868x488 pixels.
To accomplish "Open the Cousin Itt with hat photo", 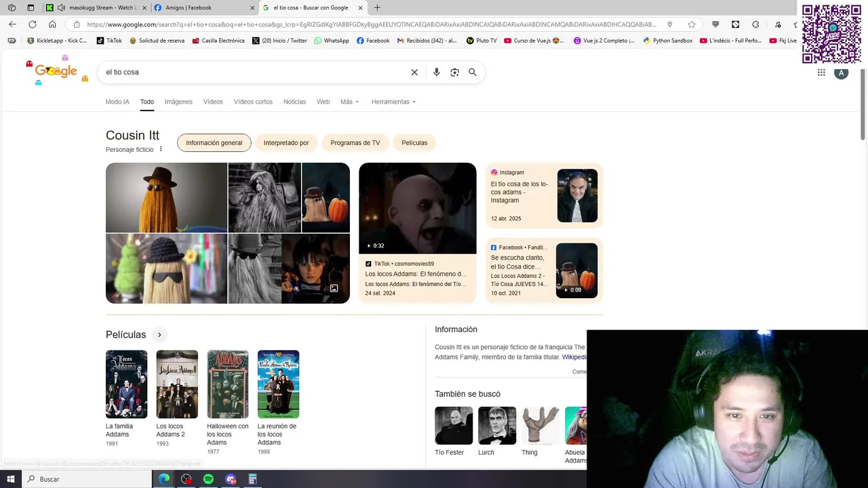I will point(166,197).
